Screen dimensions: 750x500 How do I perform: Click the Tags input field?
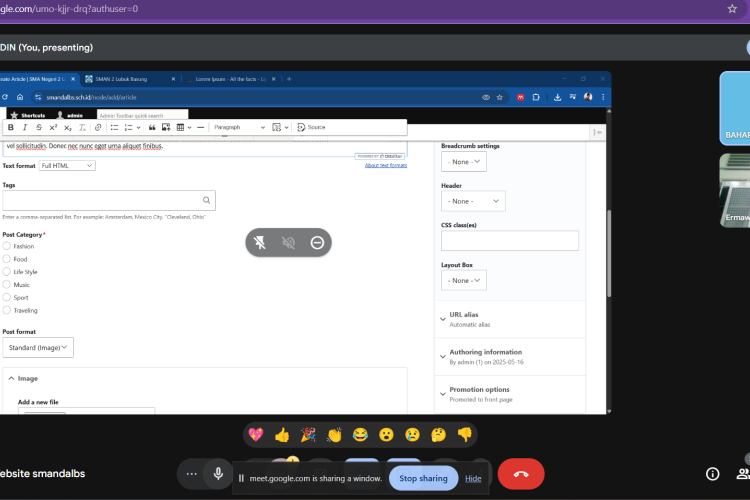[x=108, y=200]
